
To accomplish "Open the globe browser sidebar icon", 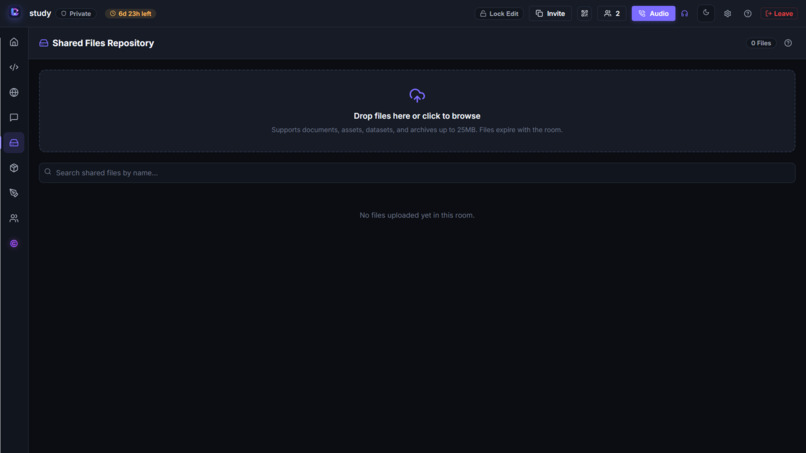I will [x=14, y=93].
